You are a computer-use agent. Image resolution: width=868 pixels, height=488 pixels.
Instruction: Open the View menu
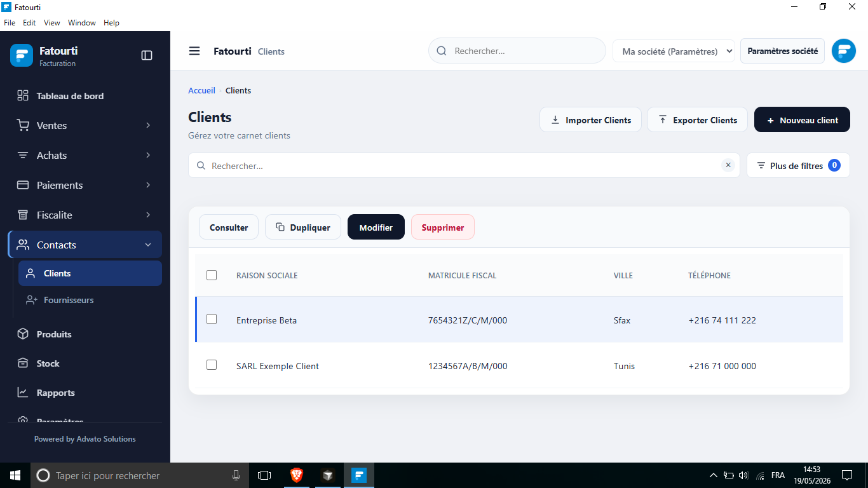pos(52,23)
